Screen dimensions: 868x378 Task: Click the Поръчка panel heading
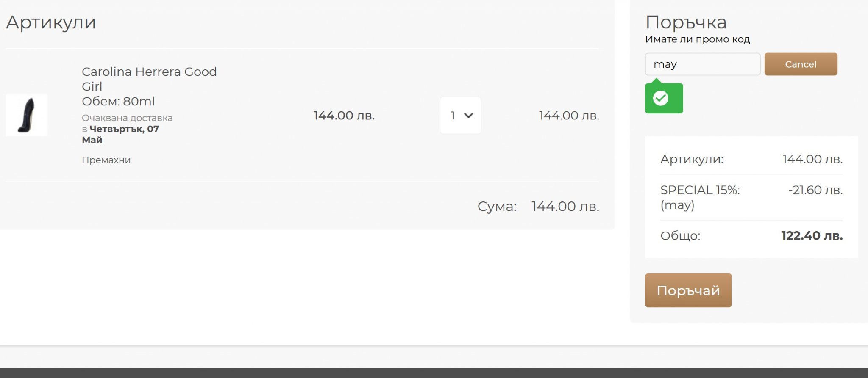tap(686, 22)
